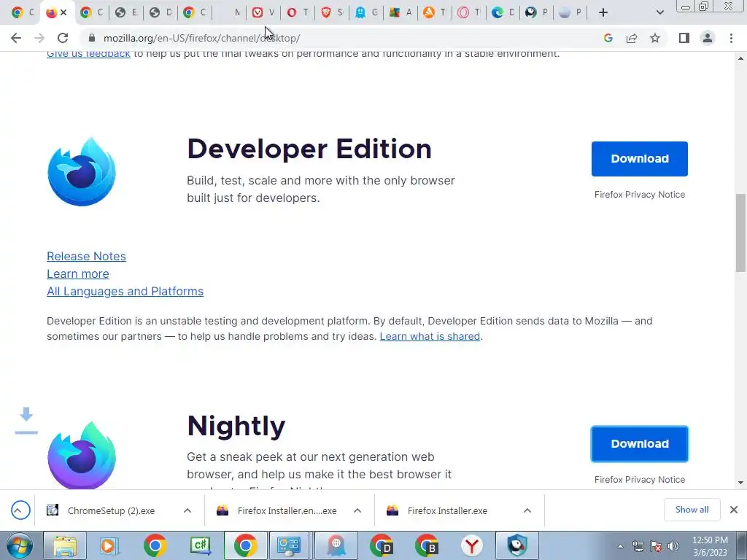Viewport: 747px width, 560px height.
Task: Switch to the orange Avast tab labeled T
Action: click(x=435, y=12)
